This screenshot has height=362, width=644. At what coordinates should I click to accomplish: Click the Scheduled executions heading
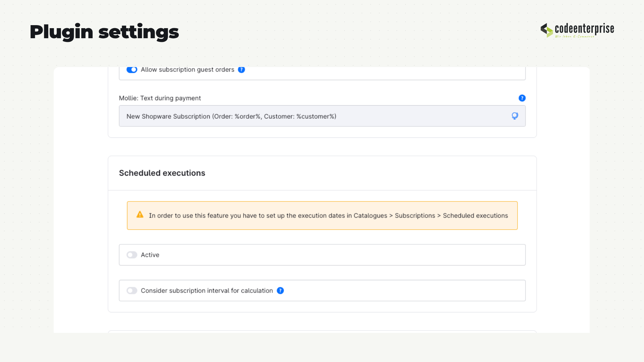click(x=162, y=173)
